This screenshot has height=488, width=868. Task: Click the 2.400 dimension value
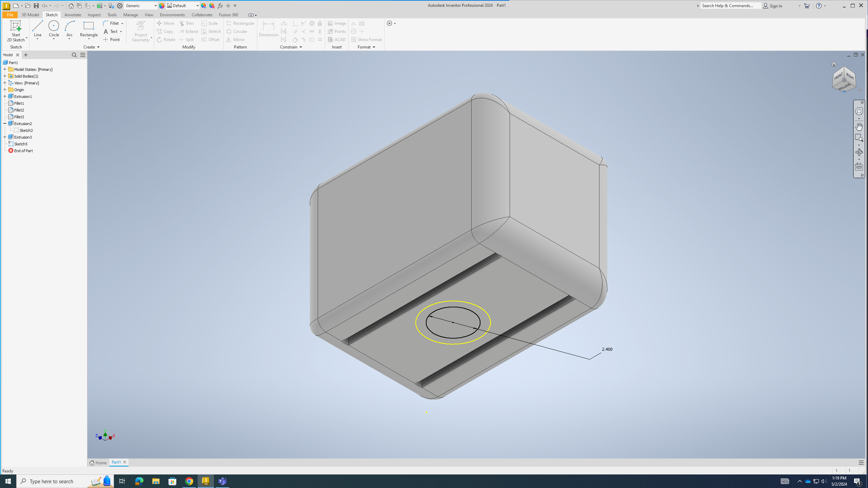coord(607,349)
